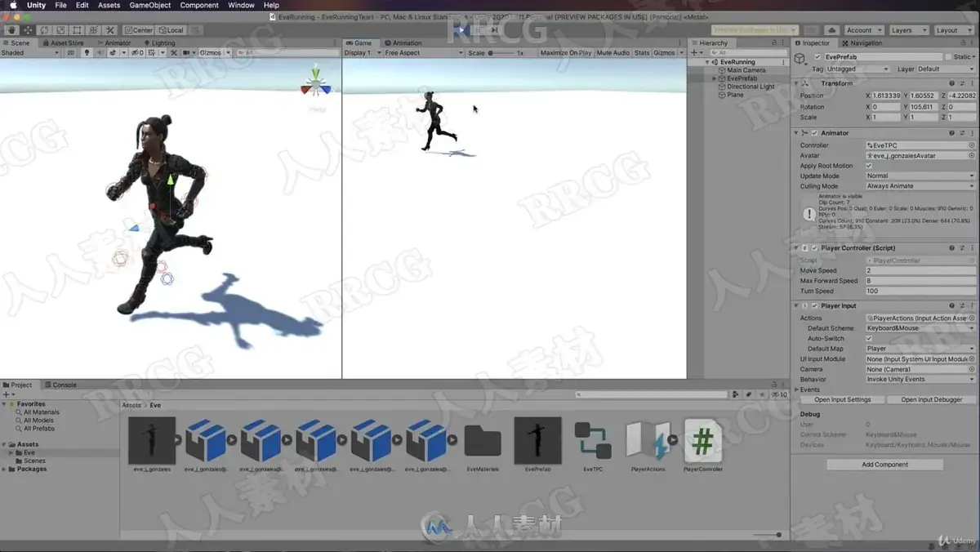Select the Rotate tool
980x552 pixels.
[x=44, y=30]
